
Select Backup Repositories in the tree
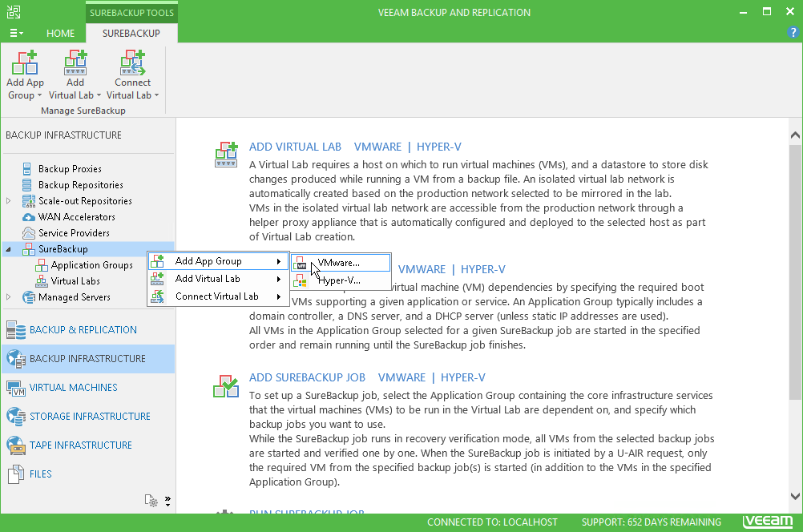[x=81, y=185]
